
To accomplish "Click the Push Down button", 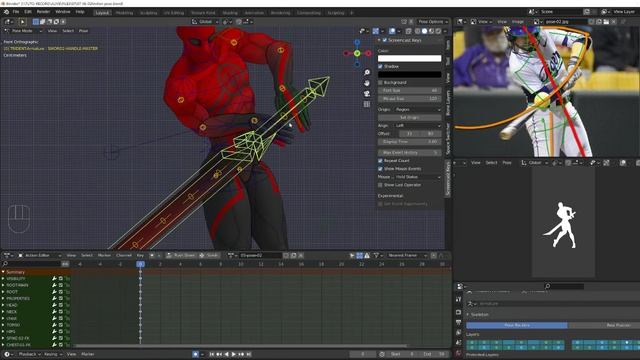I will point(180,256).
